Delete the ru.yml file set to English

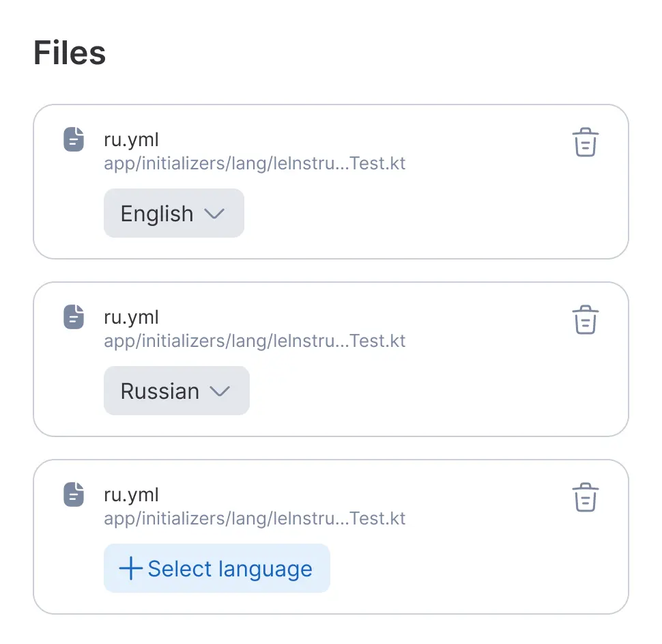tap(585, 142)
